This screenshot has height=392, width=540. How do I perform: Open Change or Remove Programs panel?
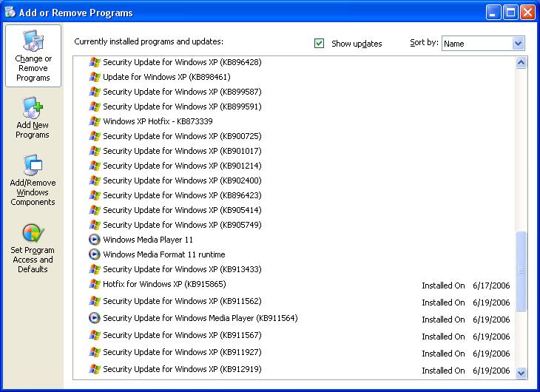point(33,55)
